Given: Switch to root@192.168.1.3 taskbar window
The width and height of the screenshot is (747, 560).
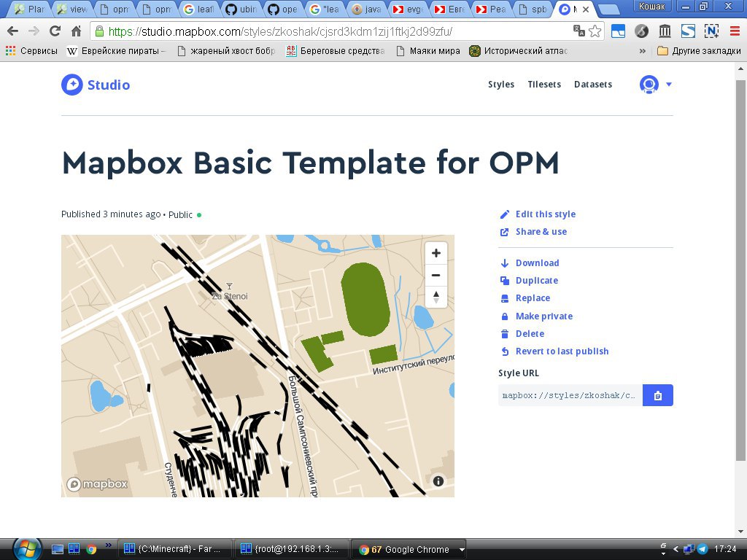Looking at the screenshot, I should pyautogui.click(x=290, y=549).
